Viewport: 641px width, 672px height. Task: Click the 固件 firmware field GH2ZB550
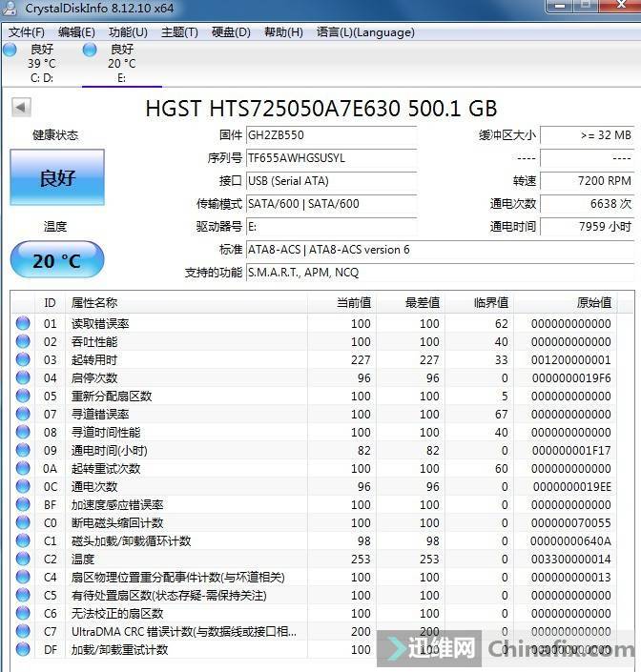(x=331, y=135)
